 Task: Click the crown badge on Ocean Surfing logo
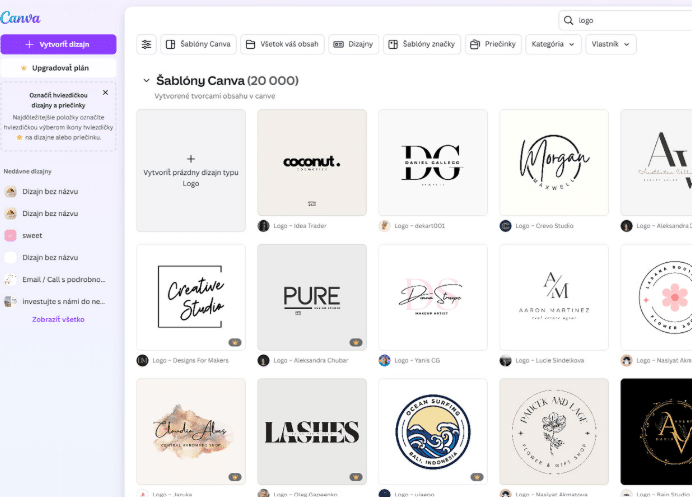coord(477,477)
